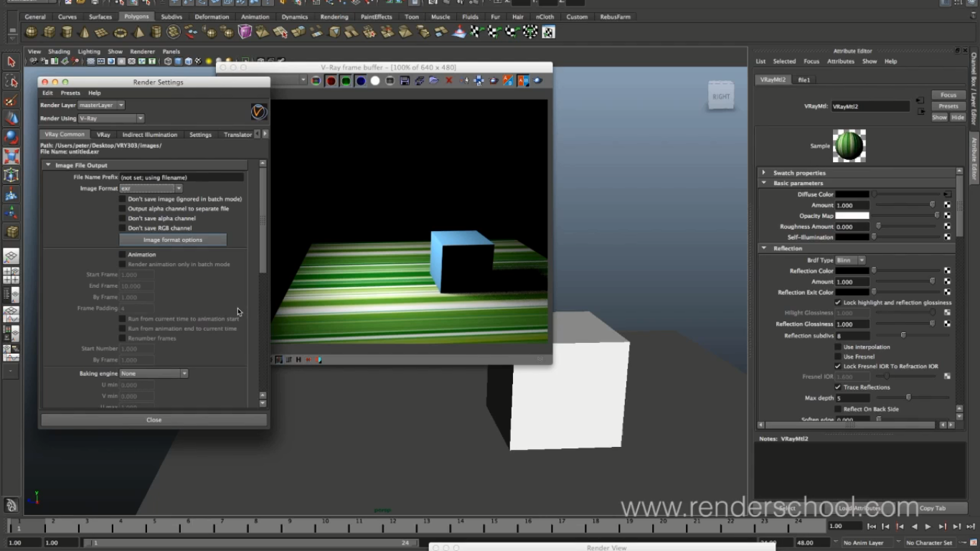
Task: Click the V-Ray logo in Render Settings
Action: [259, 112]
